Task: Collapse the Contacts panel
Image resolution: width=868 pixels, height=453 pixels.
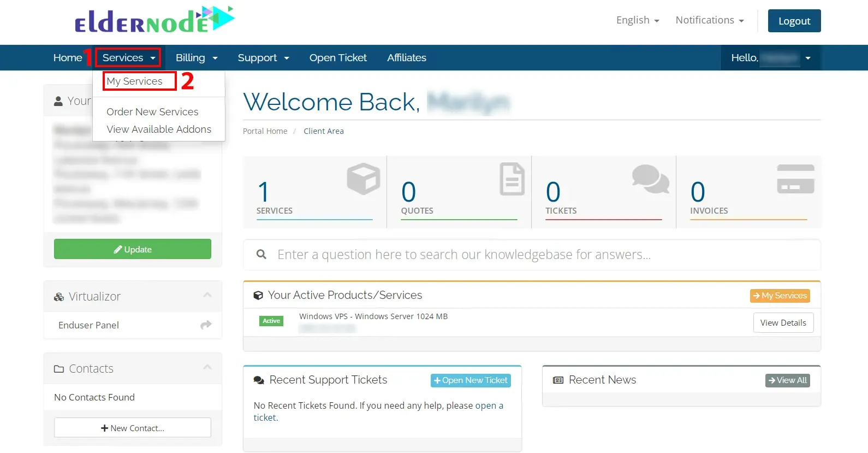Action: tap(207, 367)
